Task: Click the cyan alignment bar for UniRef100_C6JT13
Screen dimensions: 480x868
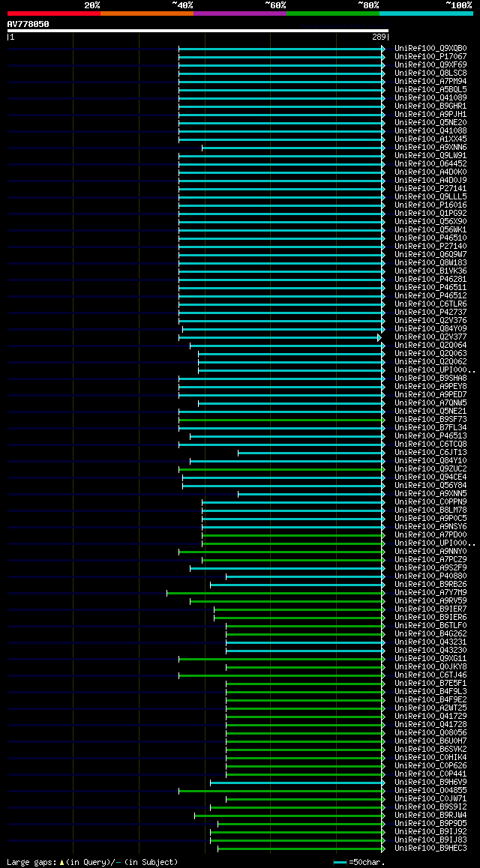Action: click(x=310, y=453)
